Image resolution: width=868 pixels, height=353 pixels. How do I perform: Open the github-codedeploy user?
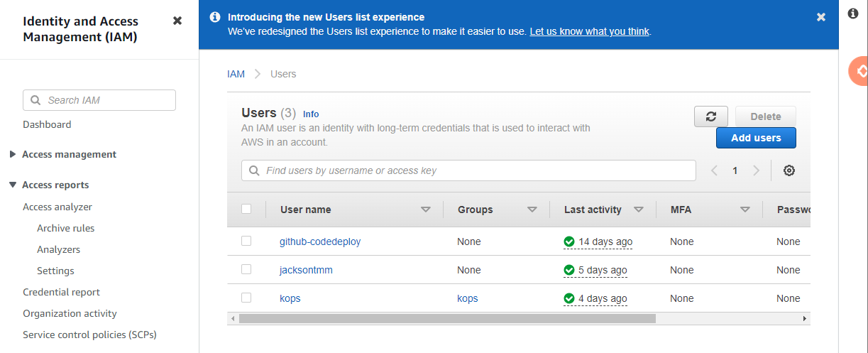320,241
